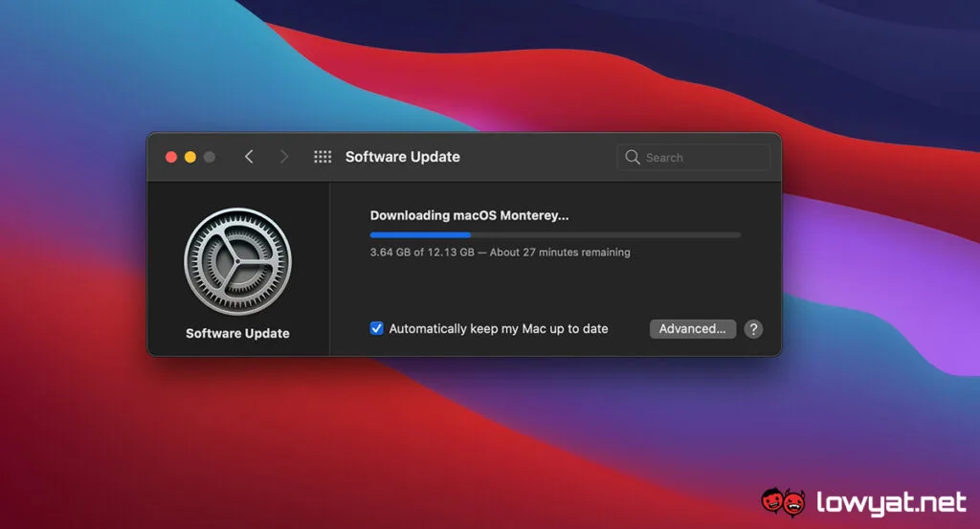Go back with the left chevron
The image size is (980, 529).
pyautogui.click(x=249, y=157)
